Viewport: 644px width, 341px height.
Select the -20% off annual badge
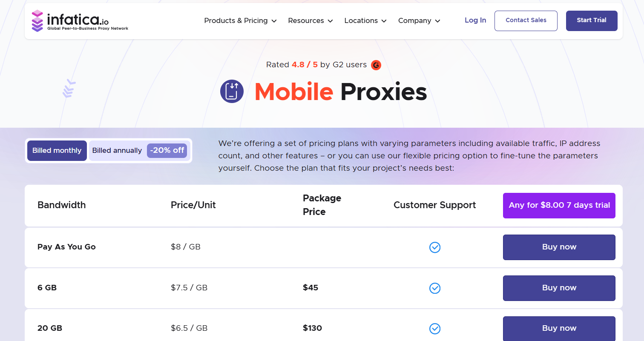(167, 151)
